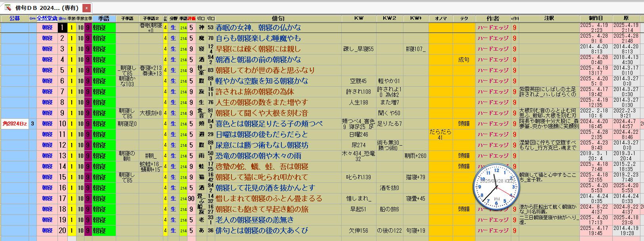644x241 pixels.
Task: Select the haiku 朝酒と朝湯の前の朝寝かな
Action: 258,60
